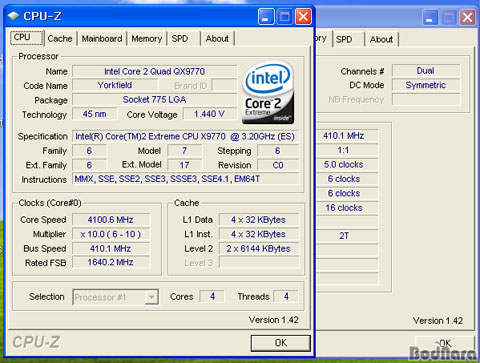Click the 16 clocks value
Screen dimensions: 480x363
346,208
